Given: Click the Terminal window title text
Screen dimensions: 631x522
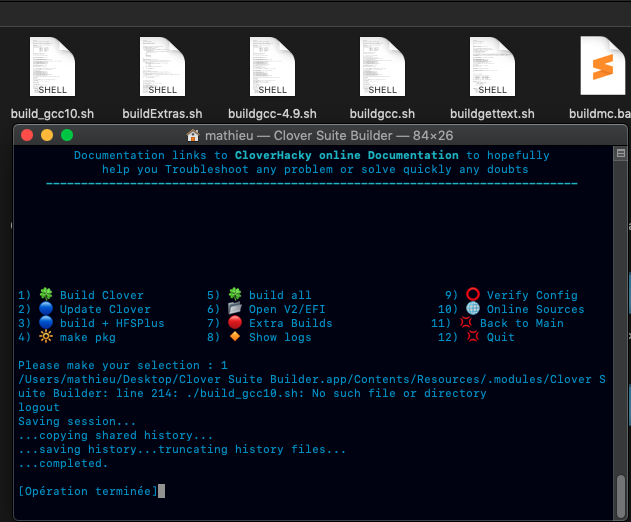Looking at the screenshot, I should pyautogui.click(x=329, y=136).
